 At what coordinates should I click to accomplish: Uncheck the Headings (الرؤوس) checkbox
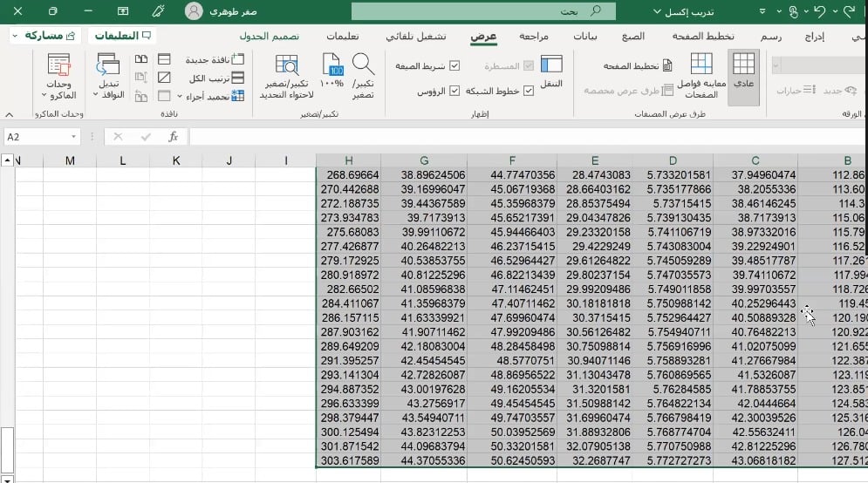tap(454, 91)
